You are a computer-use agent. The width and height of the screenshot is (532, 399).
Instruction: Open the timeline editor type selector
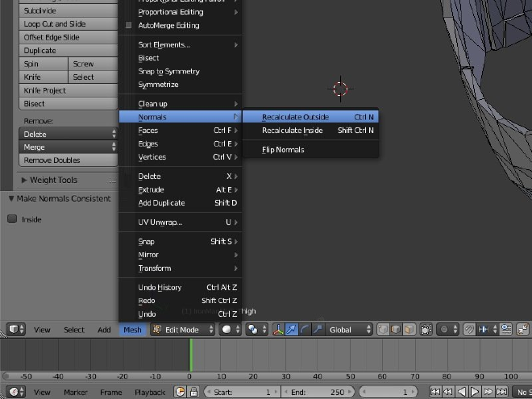click(15, 392)
